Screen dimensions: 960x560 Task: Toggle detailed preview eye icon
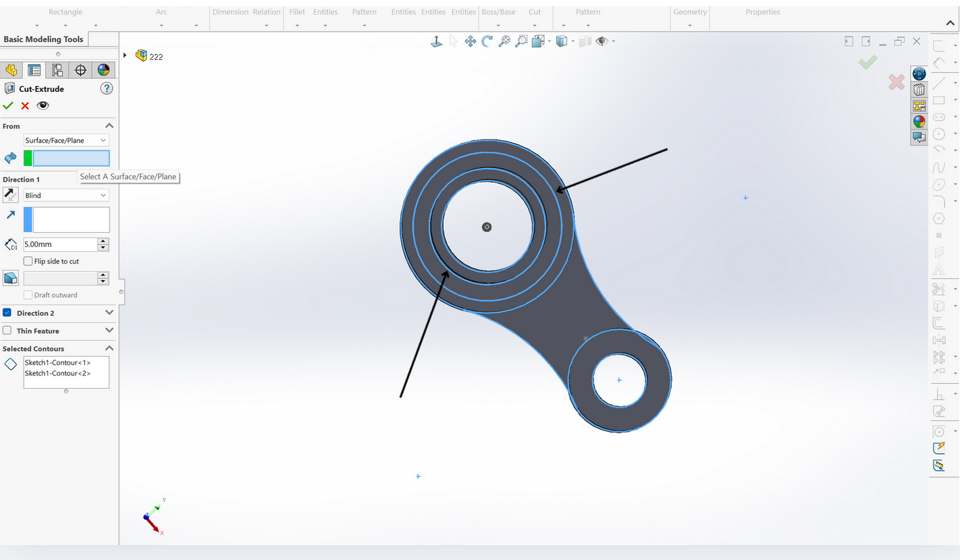(x=43, y=105)
